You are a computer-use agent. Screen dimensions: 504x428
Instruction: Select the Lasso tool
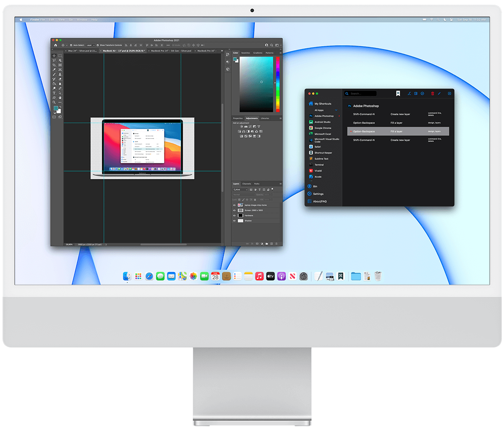tap(54, 61)
